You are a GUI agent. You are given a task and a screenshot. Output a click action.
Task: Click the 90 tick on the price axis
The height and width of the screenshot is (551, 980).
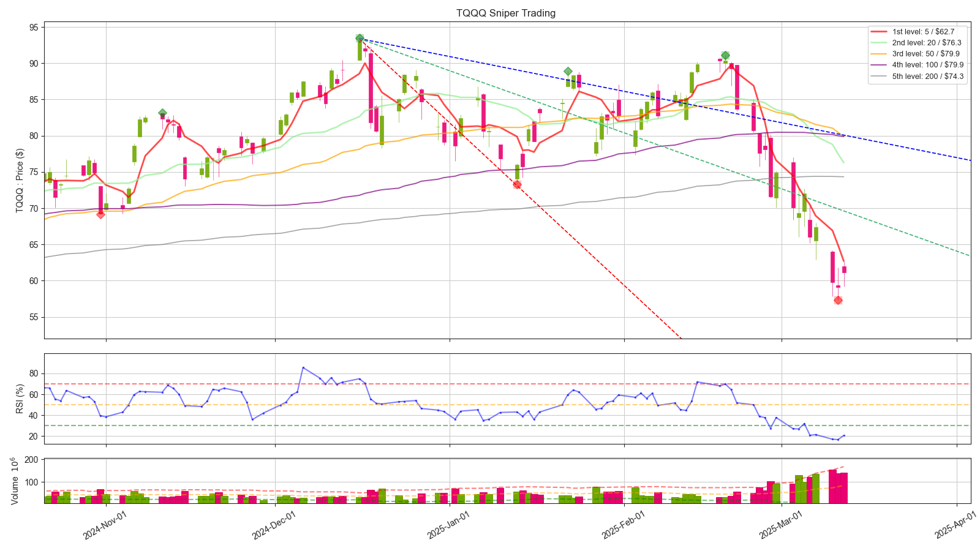click(x=33, y=64)
